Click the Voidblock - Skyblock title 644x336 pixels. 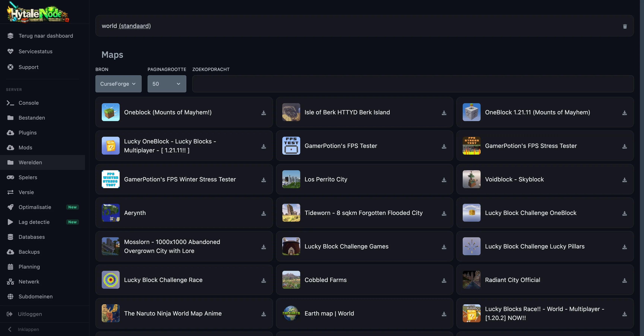(514, 179)
